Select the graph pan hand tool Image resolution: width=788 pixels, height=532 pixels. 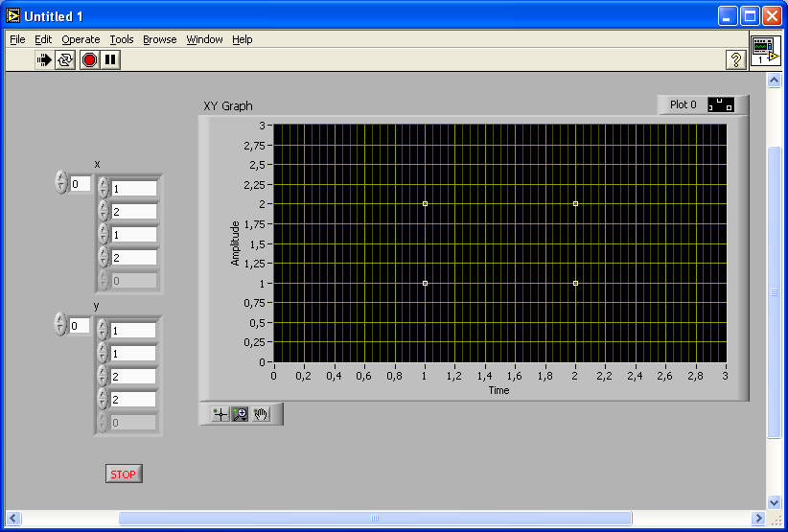pos(261,414)
